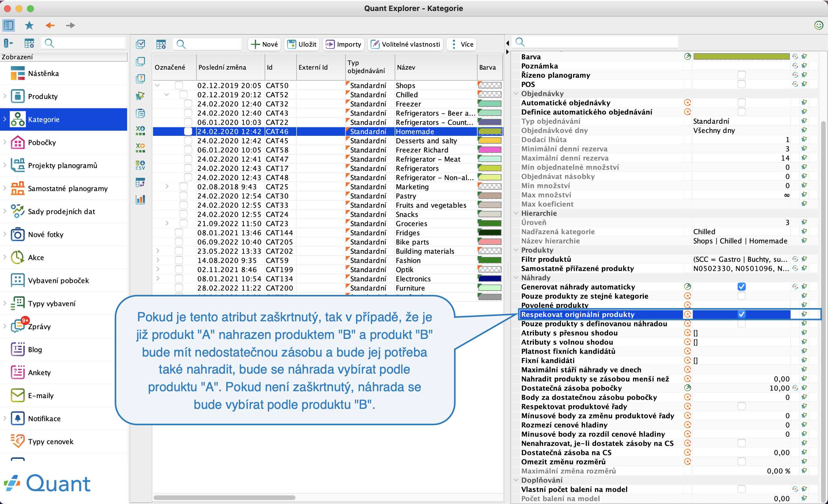Screen dimensions: 828x504
Task: Mark the Shops row checkbox
Action: point(179,85)
